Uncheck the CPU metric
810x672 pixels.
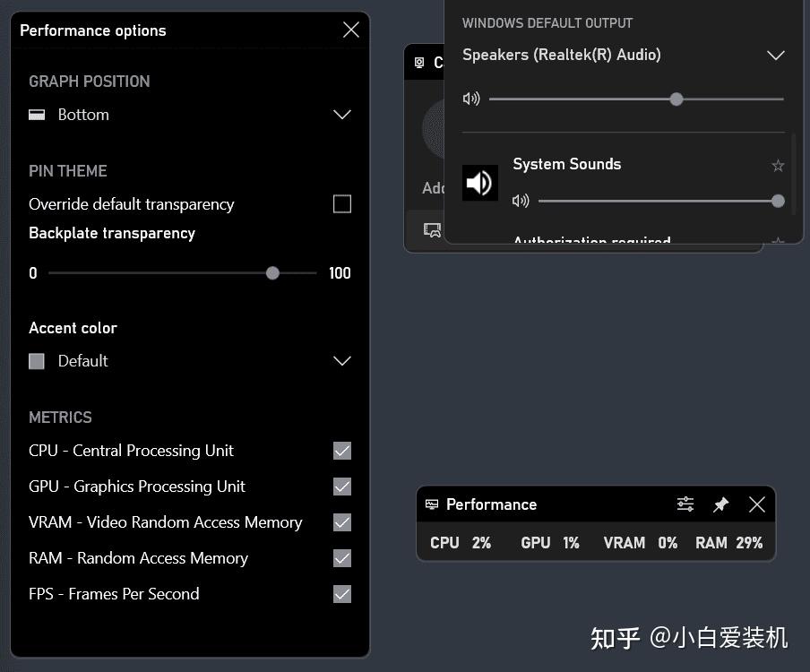tap(341, 451)
